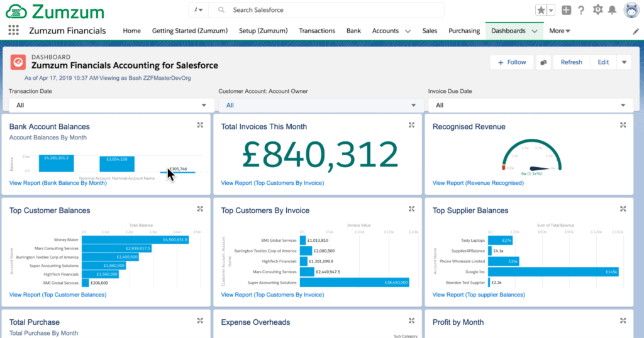Image resolution: width=644 pixels, height=338 pixels.
Task: Click the pencil edit navigation icon
Action: [636, 31]
